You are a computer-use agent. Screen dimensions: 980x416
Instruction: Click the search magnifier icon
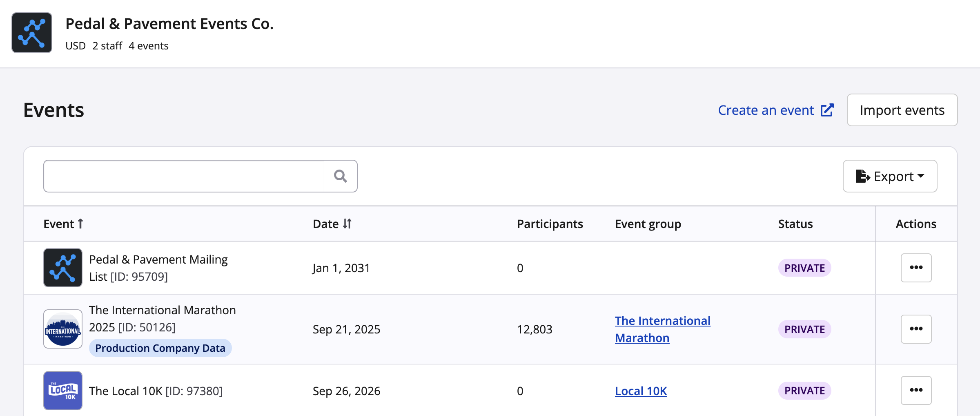(340, 176)
